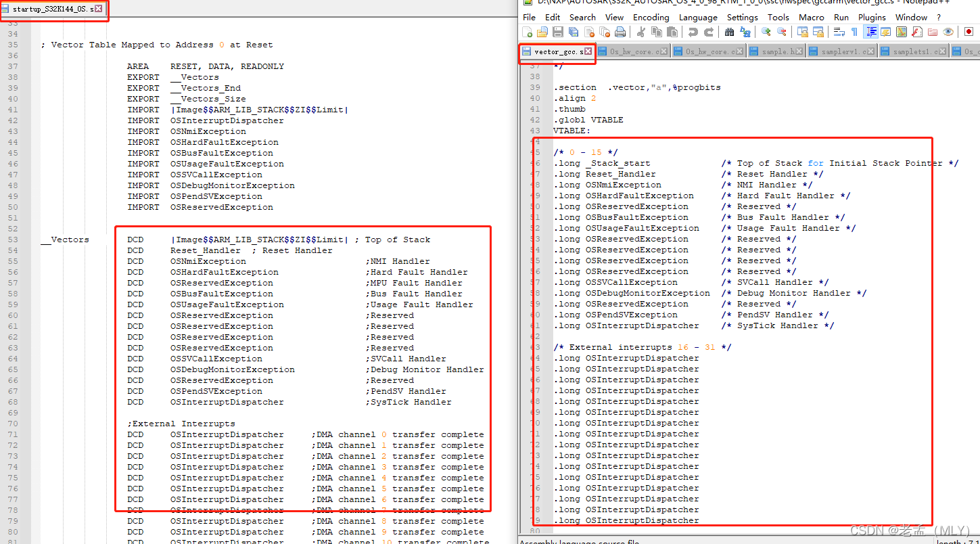Open the Settings menu
The width and height of the screenshot is (980, 544).
pyautogui.click(x=742, y=17)
